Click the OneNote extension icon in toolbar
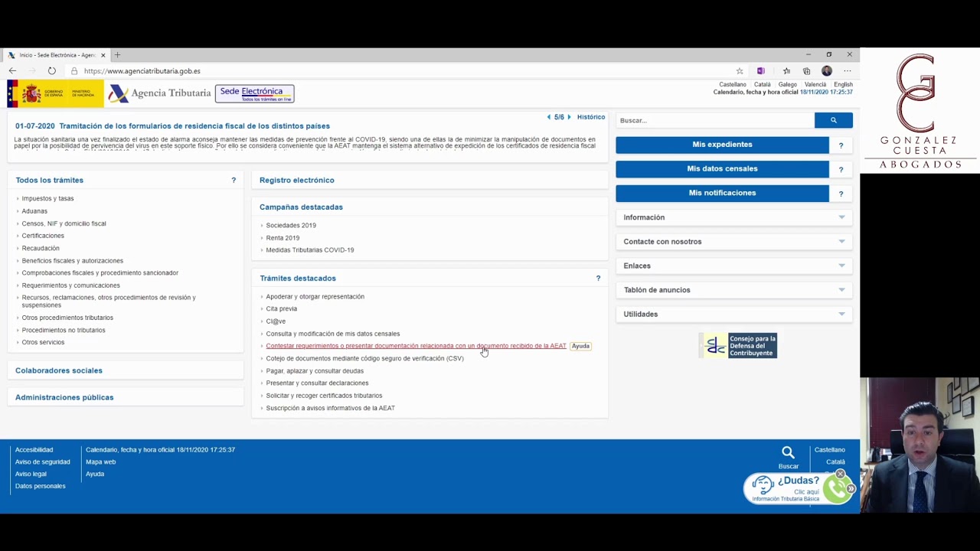 (760, 71)
